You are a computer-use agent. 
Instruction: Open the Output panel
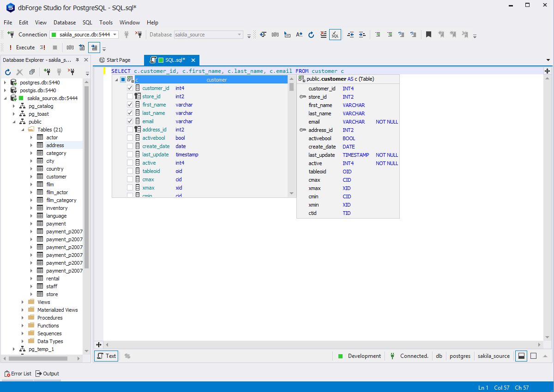pos(48,374)
